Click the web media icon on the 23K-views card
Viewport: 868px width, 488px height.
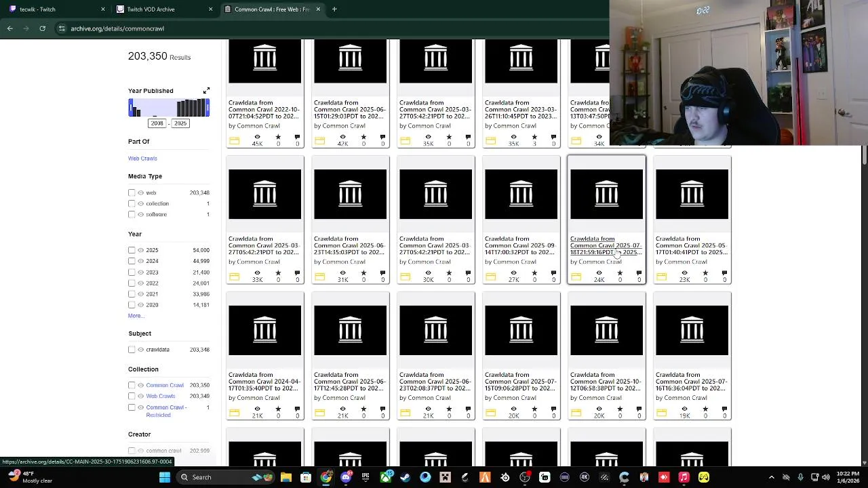661,277
